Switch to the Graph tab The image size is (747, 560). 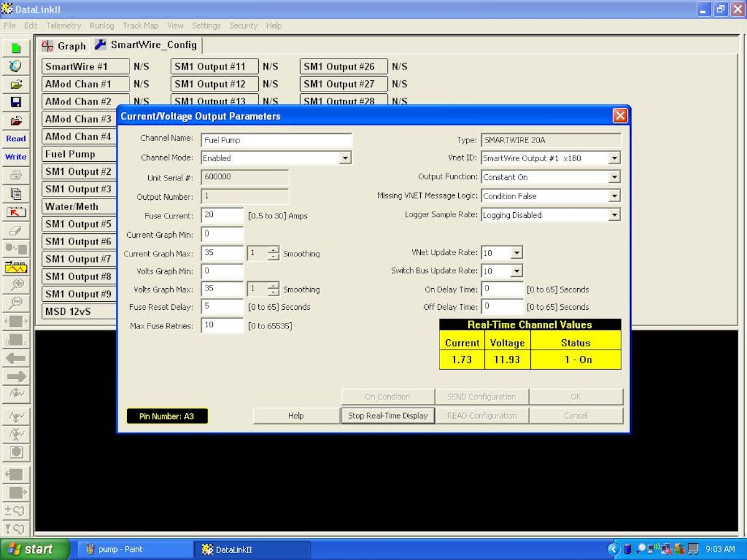64,46
